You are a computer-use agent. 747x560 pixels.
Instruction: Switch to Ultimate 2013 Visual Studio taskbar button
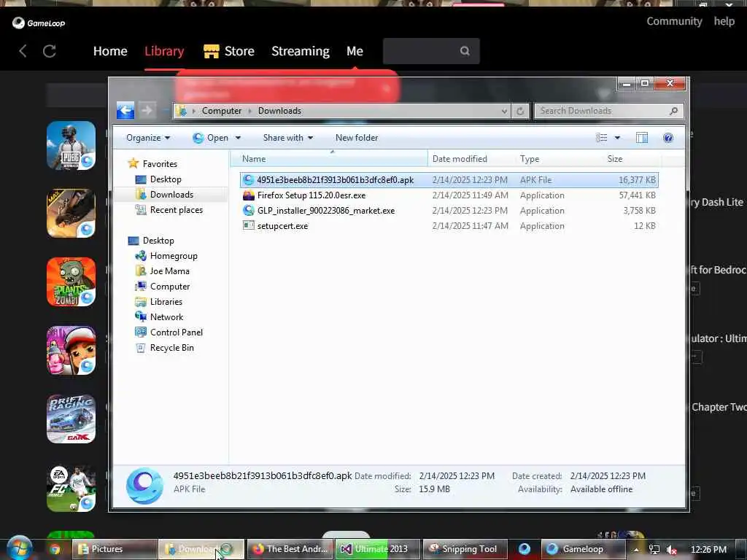pyautogui.click(x=378, y=549)
